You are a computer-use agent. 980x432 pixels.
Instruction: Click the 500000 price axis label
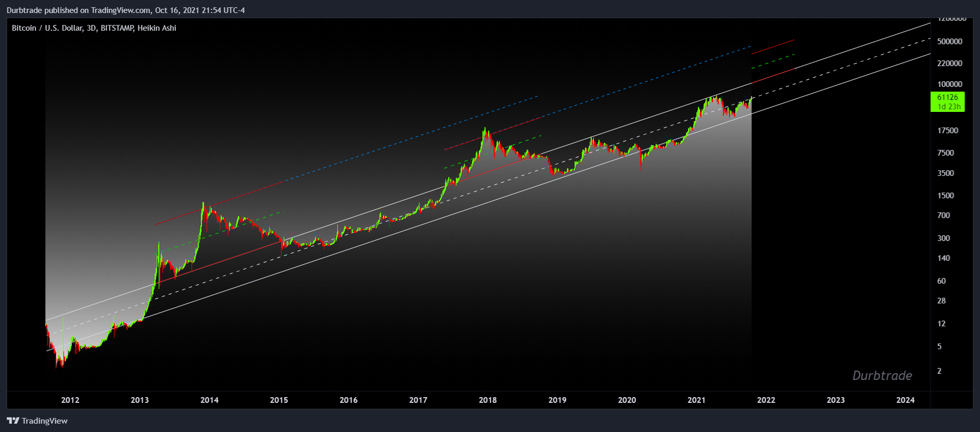[x=950, y=42]
